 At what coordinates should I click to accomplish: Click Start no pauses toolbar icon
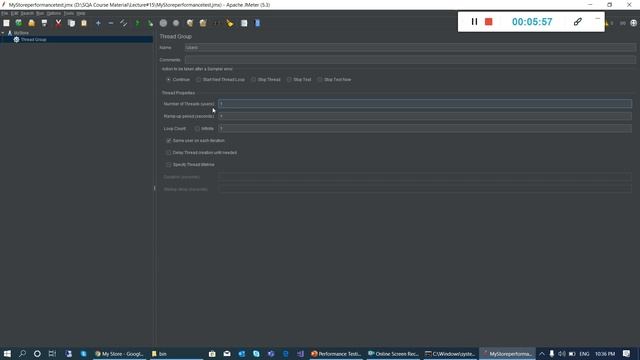(150, 23)
